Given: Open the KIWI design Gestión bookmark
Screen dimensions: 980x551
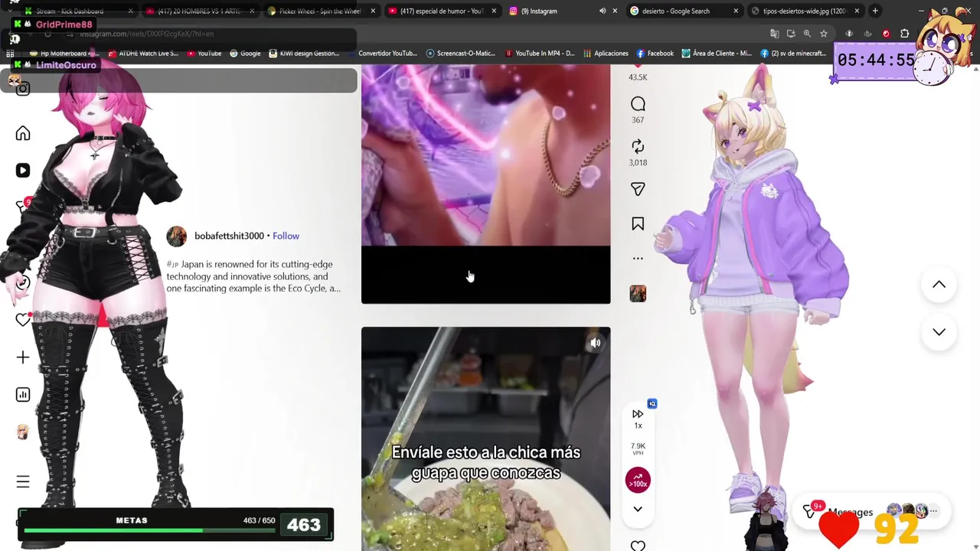Looking at the screenshot, I should [x=304, y=54].
